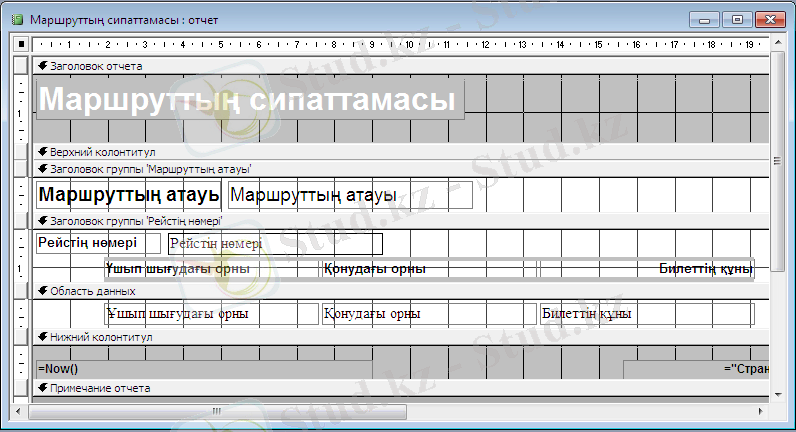The image size is (796, 432).
Task: Click the 'Ұшып шығудағы орны' detail text box
Action: coord(212,314)
